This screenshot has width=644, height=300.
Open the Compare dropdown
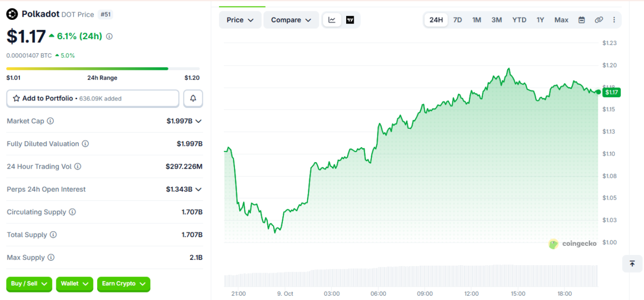coord(291,20)
